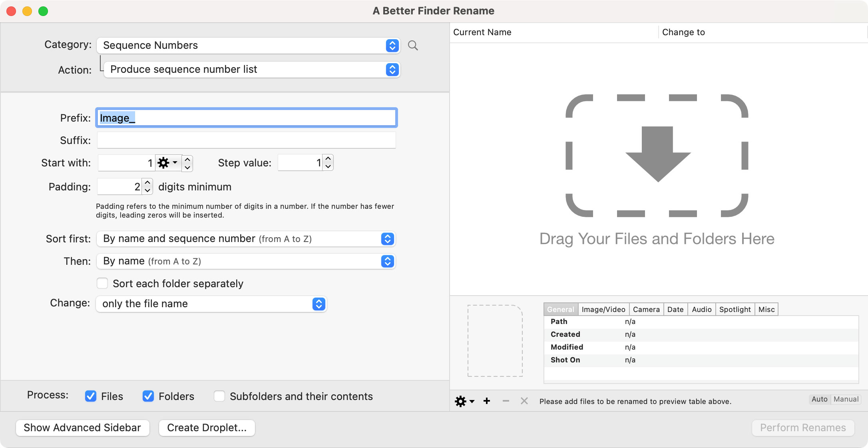Click the X icon to clear list
The image size is (868, 448).
pyautogui.click(x=524, y=401)
